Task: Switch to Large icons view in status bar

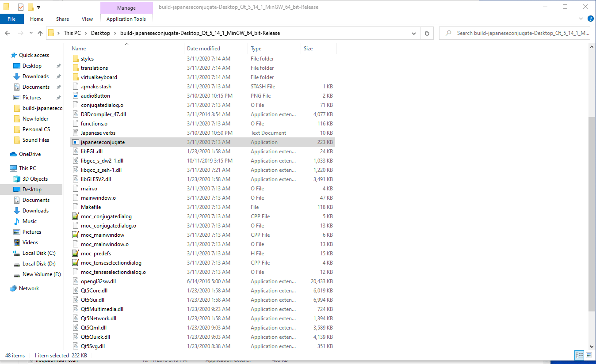Action: [589, 355]
